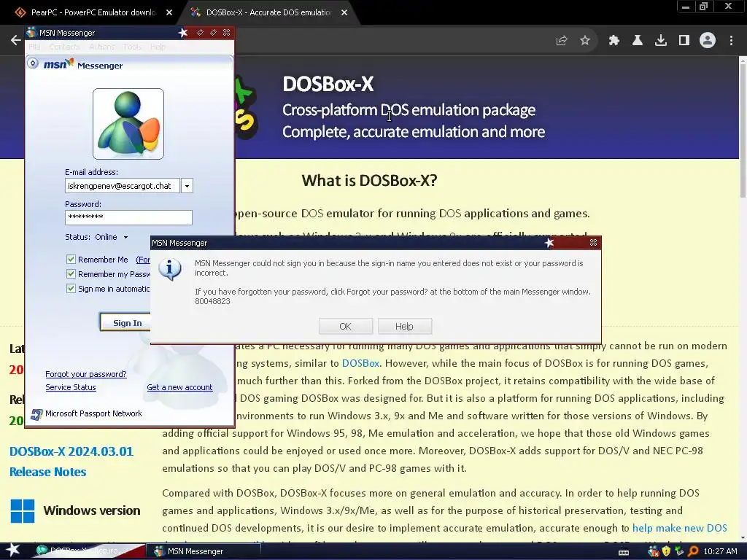Image resolution: width=747 pixels, height=560 pixels.
Task: Click the Microsoft Passport Network icon
Action: click(x=36, y=414)
